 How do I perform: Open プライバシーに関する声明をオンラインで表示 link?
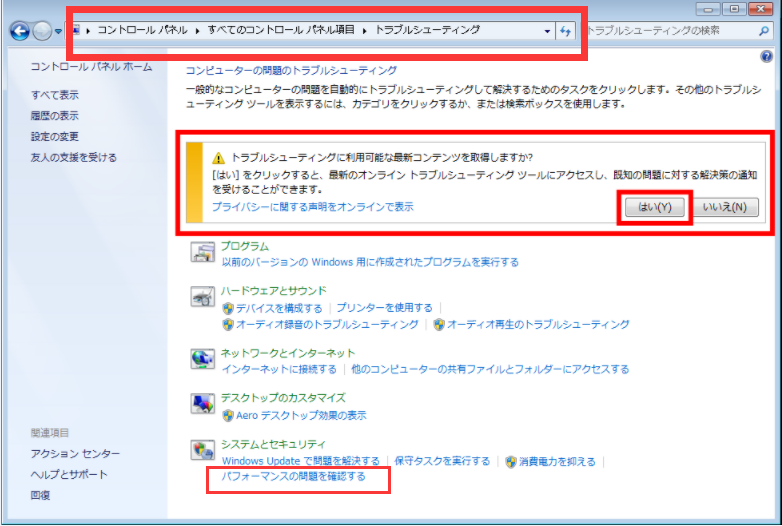coord(313,207)
